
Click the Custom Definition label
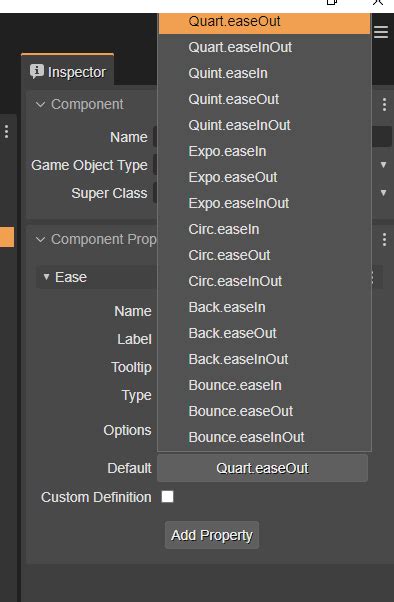[x=96, y=497]
